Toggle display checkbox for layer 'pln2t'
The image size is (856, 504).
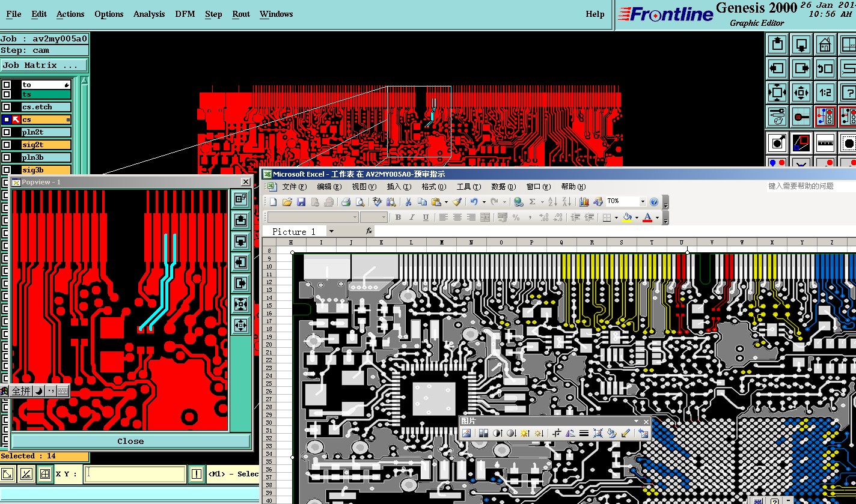click(7, 132)
